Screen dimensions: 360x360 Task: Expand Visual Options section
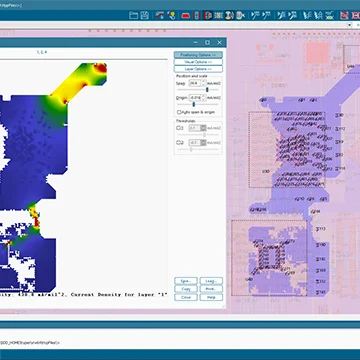pos(198,62)
